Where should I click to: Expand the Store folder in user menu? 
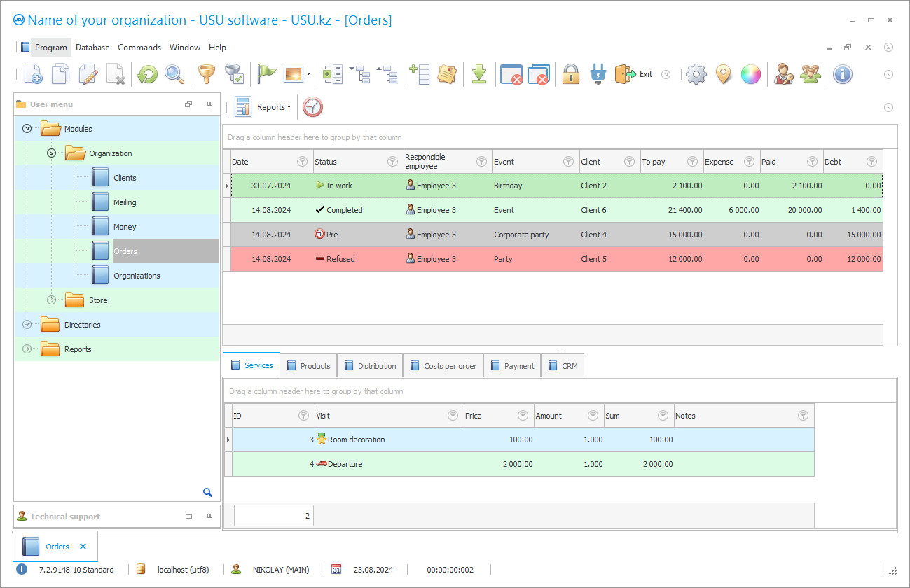[x=51, y=300]
